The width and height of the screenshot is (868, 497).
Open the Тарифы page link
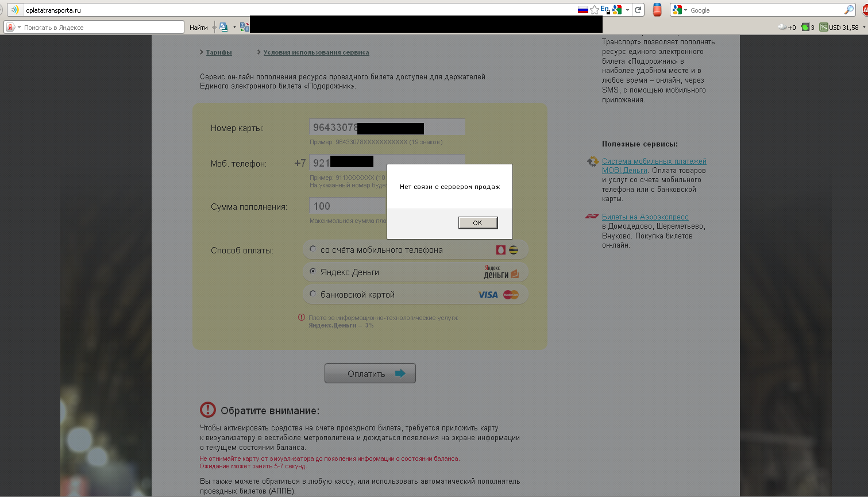[219, 52]
